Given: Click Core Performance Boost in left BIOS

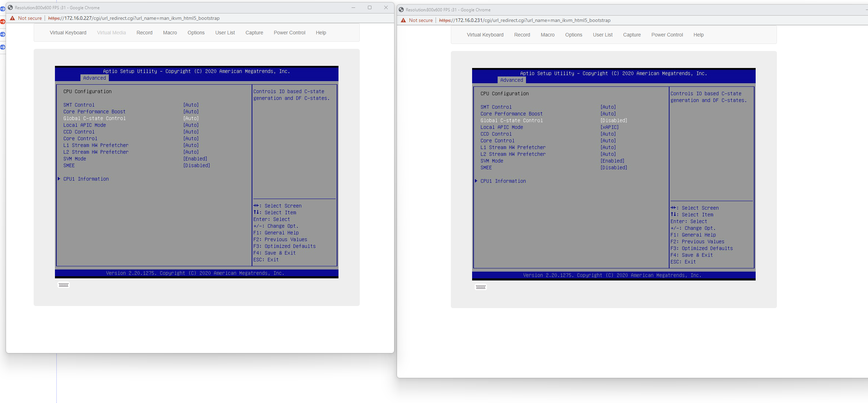Looking at the screenshot, I should click(94, 112).
